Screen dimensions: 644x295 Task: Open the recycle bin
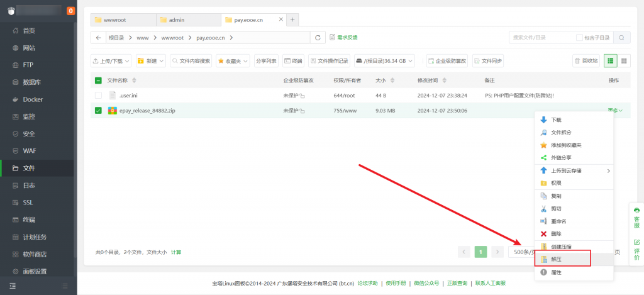click(586, 61)
